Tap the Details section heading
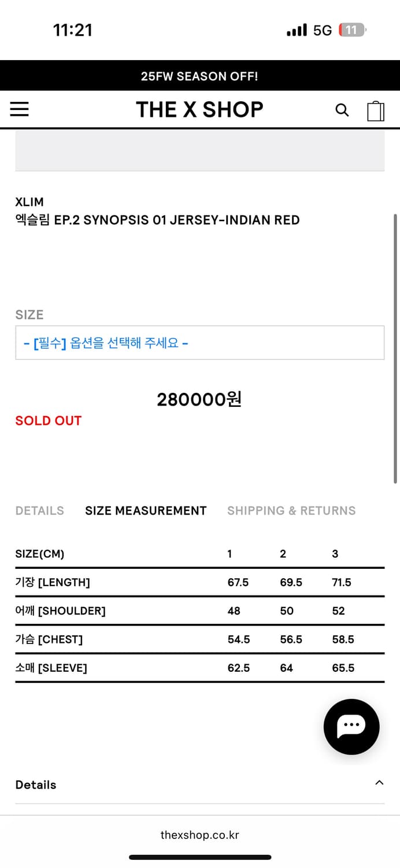 coord(36,785)
